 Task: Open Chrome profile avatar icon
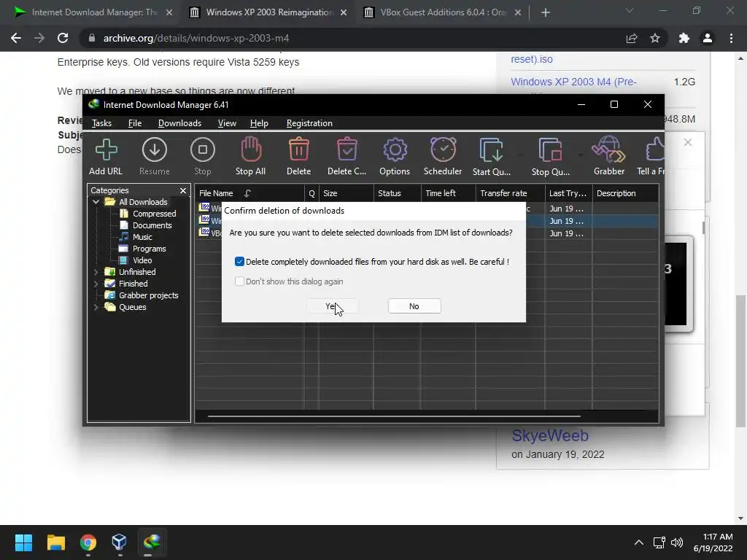(x=708, y=38)
